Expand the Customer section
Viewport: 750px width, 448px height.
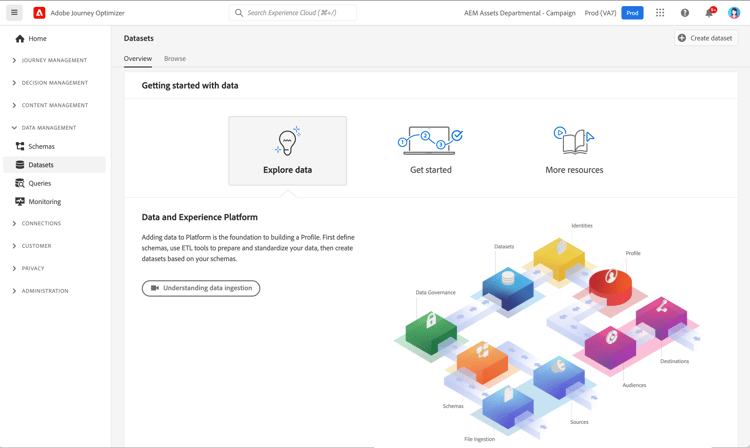pyautogui.click(x=32, y=246)
